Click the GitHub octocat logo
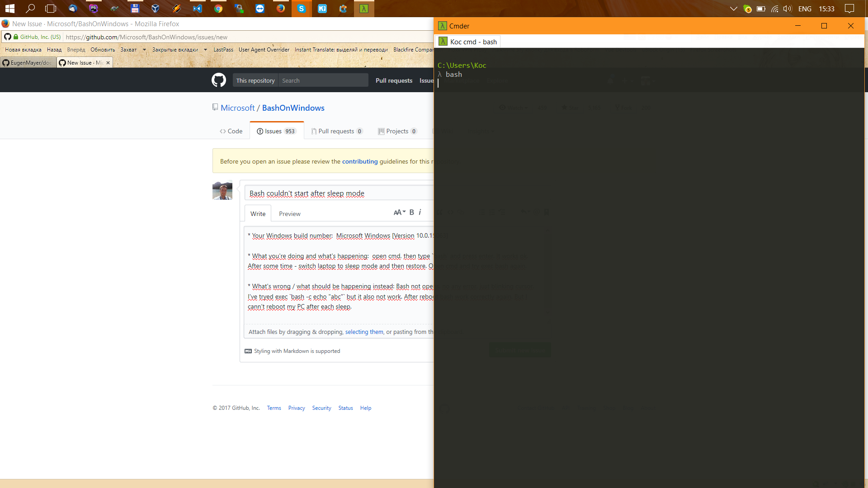The width and height of the screenshot is (868, 488). point(219,80)
